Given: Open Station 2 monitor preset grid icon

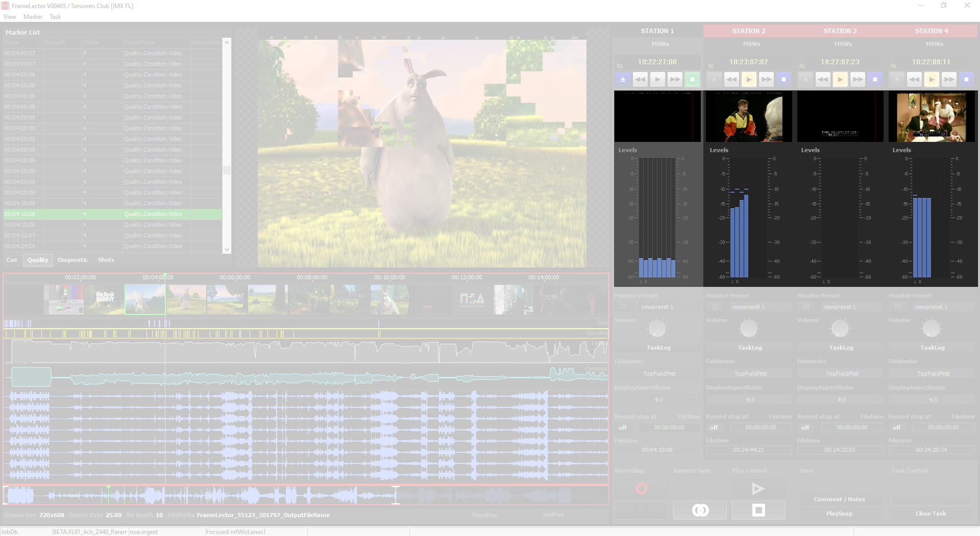Looking at the screenshot, I should (x=715, y=307).
